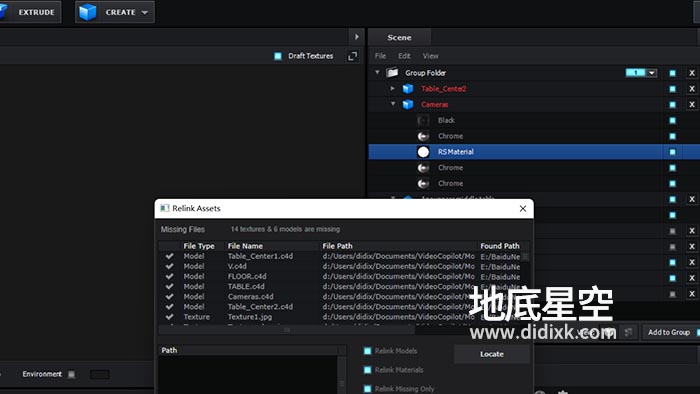Toggle the Cameras visibility checkbox

672,105
